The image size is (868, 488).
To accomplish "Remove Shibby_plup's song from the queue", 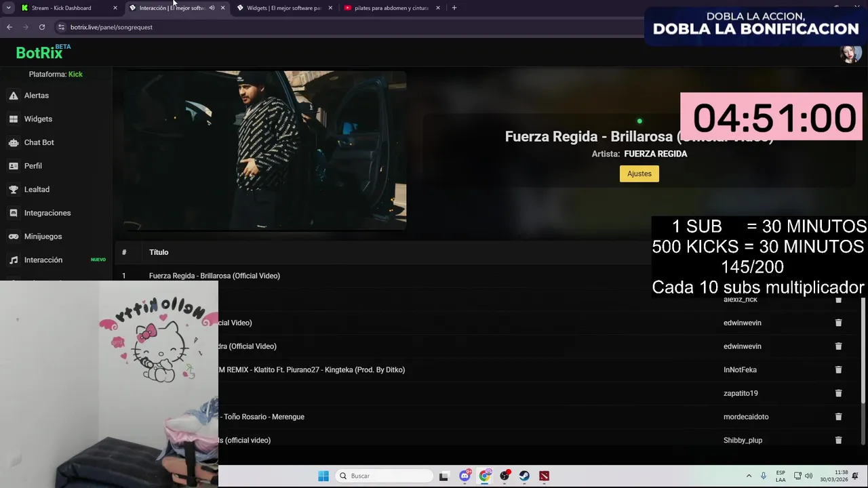I will click(838, 441).
